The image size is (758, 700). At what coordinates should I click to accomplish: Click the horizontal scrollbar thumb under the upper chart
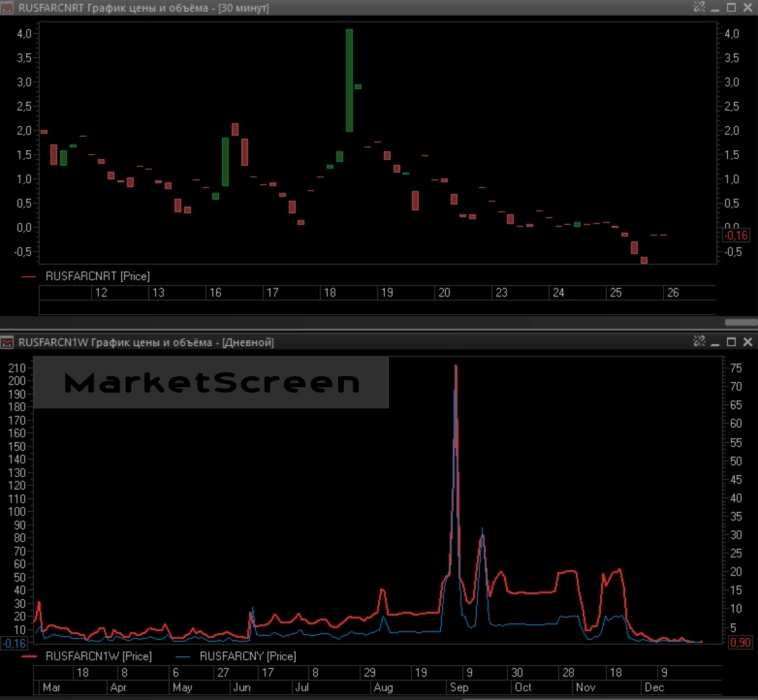[741, 322]
